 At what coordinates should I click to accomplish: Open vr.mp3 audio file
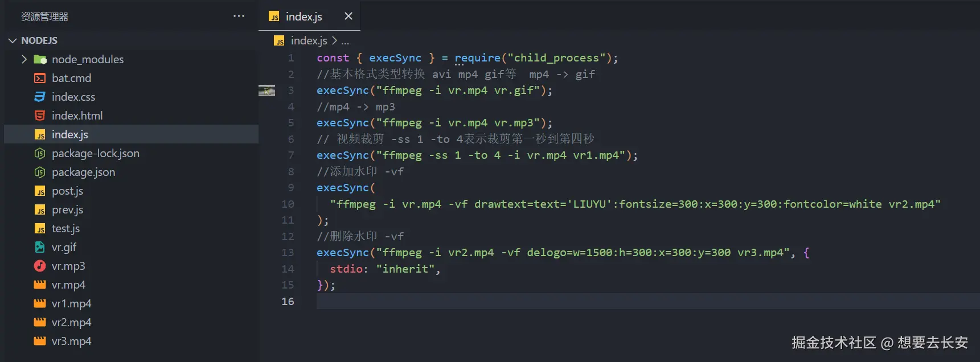pos(68,266)
